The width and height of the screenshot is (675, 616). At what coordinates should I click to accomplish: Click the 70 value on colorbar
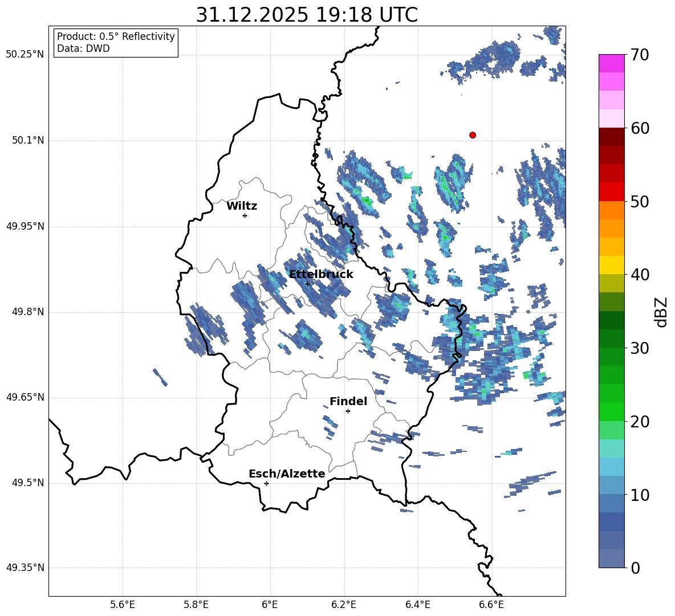tap(640, 55)
